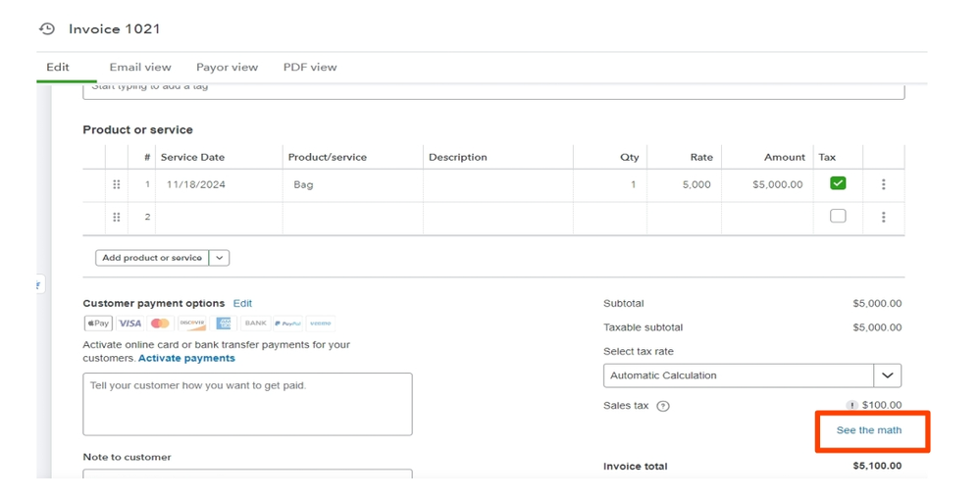The image size is (980, 500).
Task: Open the three-dot menu for row 2
Action: click(x=883, y=218)
